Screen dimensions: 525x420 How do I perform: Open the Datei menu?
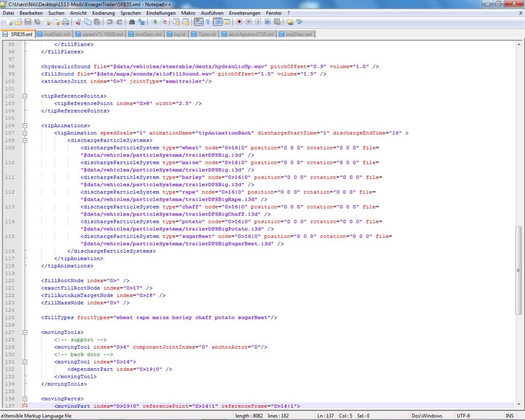pos(8,13)
